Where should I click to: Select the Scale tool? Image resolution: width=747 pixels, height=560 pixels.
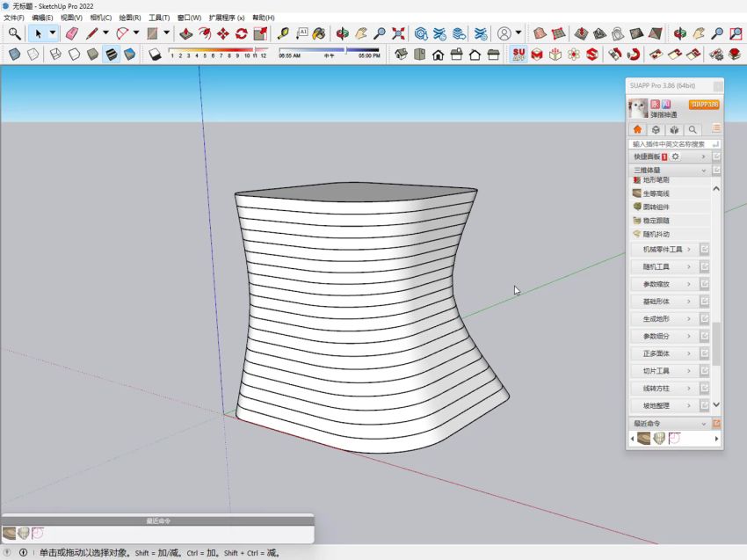tap(260, 33)
